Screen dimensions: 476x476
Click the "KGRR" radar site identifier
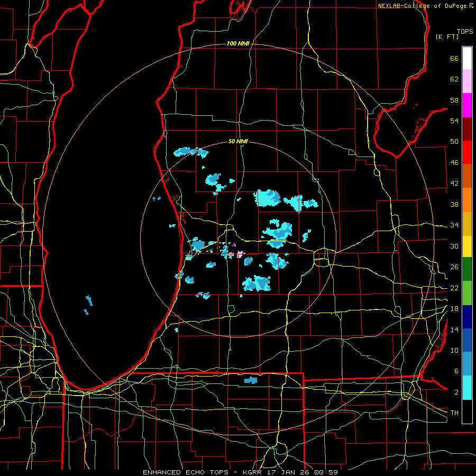click(252, 472)
